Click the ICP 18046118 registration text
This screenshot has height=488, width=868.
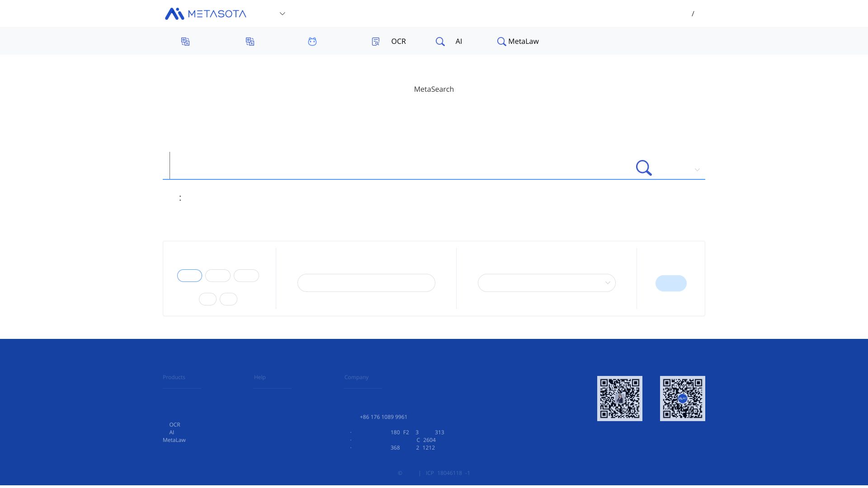[x=448, y=473]
